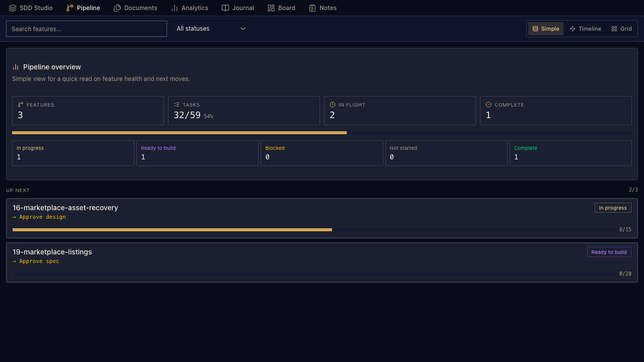Open the Board tab

(281, 8)
